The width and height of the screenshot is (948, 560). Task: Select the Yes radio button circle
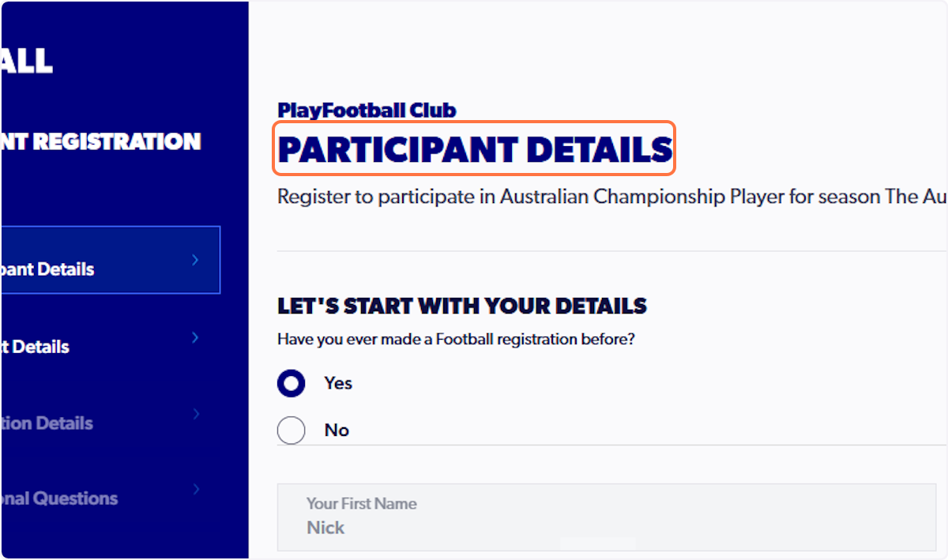click(x=292, y=384)
